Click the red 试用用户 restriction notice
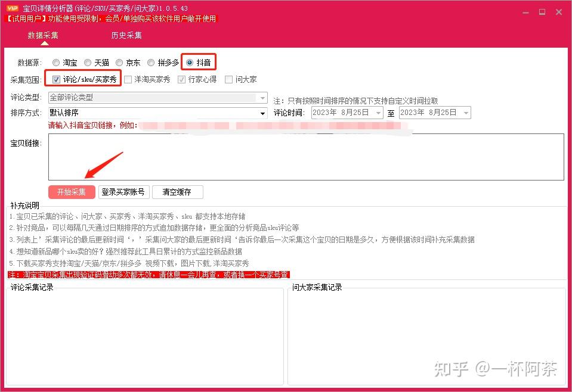This screenshot has width=572, height=392. (112, 18)
